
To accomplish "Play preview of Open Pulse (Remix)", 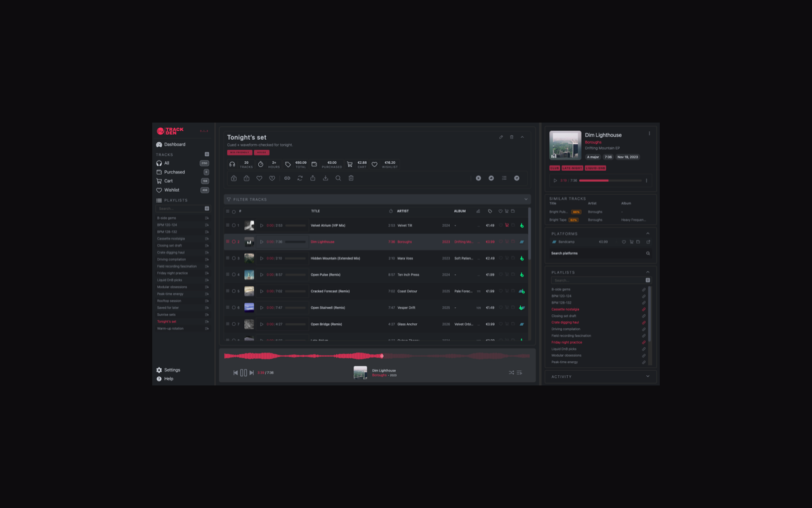I will coord(262,275).
